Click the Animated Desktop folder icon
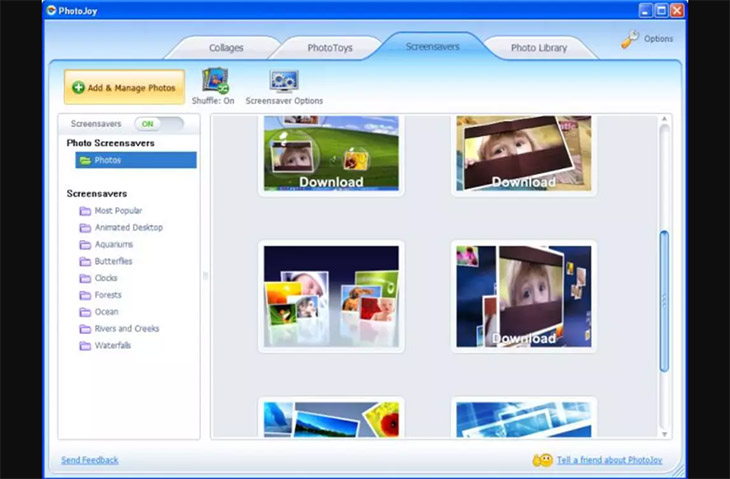730x479 pixels. click(85, 228)
